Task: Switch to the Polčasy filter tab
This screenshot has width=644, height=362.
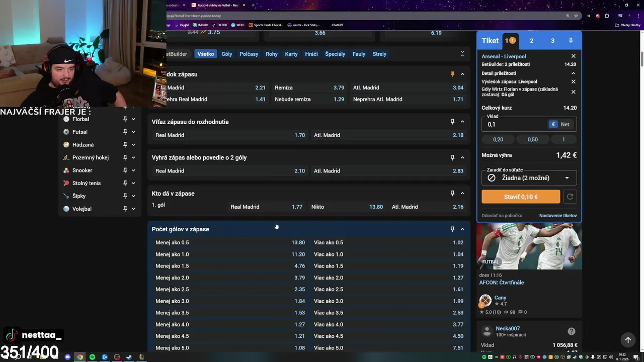Action: coord(249,54)
